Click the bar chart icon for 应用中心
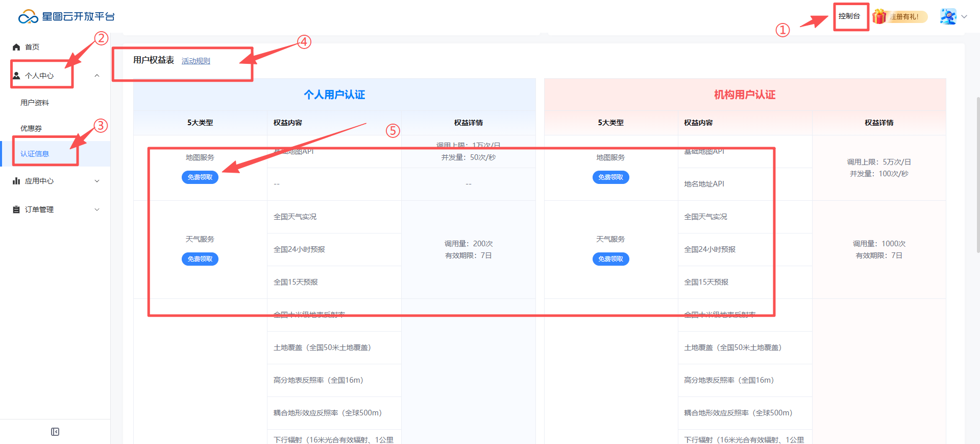This screenshot has height=444, width=980. 16,181
